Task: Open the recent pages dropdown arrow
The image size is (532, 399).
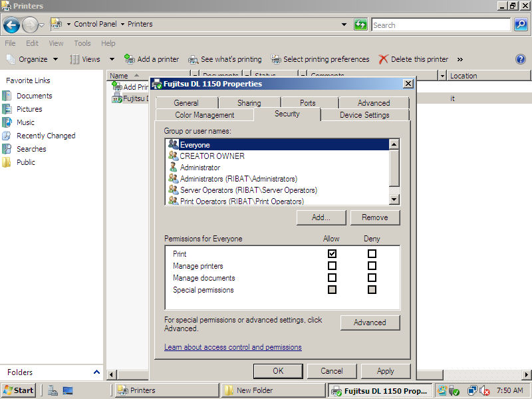Action: tap(42, 25)
